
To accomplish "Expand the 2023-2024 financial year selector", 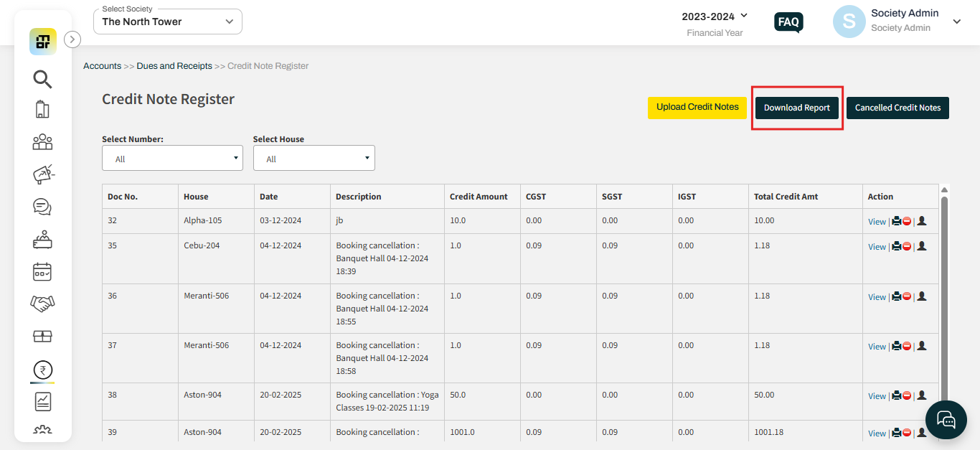I will tap(744, 15).
